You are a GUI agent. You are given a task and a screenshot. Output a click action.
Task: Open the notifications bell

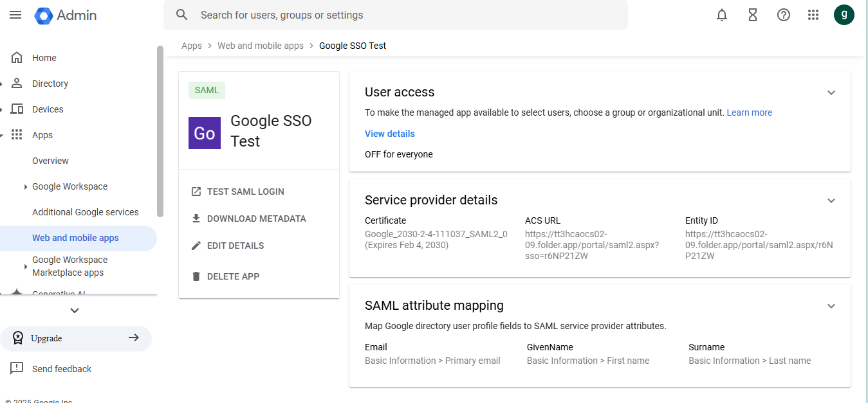click(722, 15)
